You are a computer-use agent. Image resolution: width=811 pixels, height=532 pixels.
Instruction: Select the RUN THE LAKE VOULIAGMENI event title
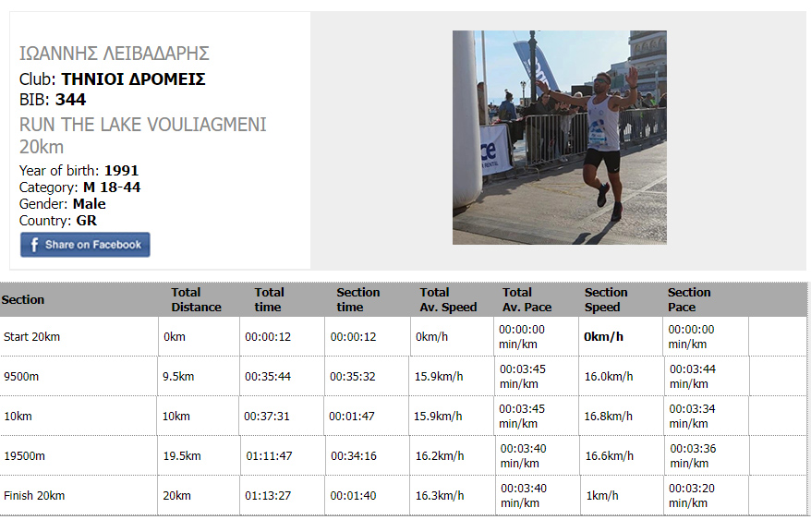tap(142, 125)
